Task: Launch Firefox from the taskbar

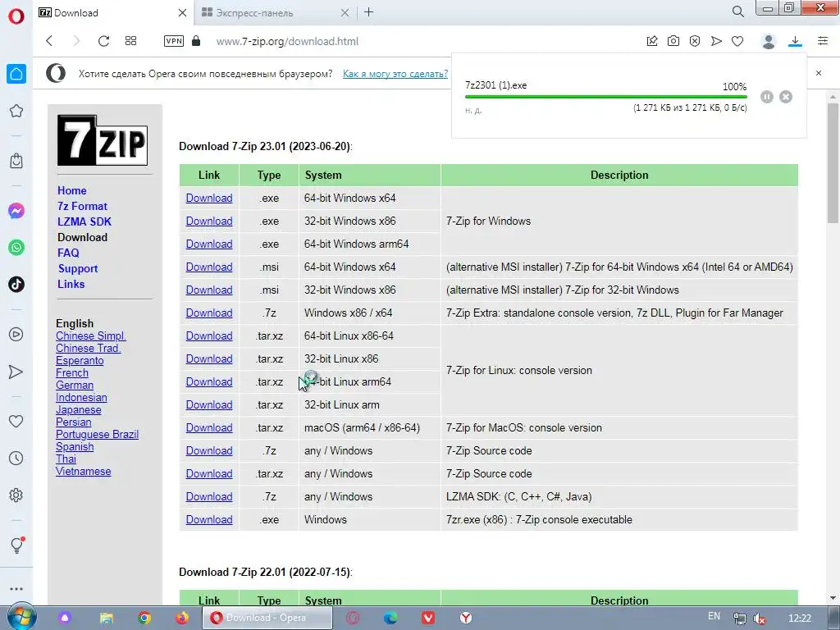Action: [x=181, y=619]
